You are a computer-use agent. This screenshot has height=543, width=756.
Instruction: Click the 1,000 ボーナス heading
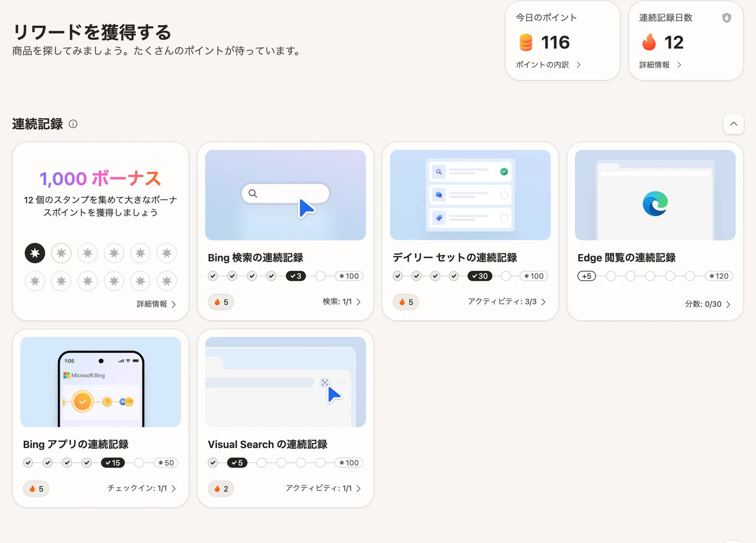[101, 179]
